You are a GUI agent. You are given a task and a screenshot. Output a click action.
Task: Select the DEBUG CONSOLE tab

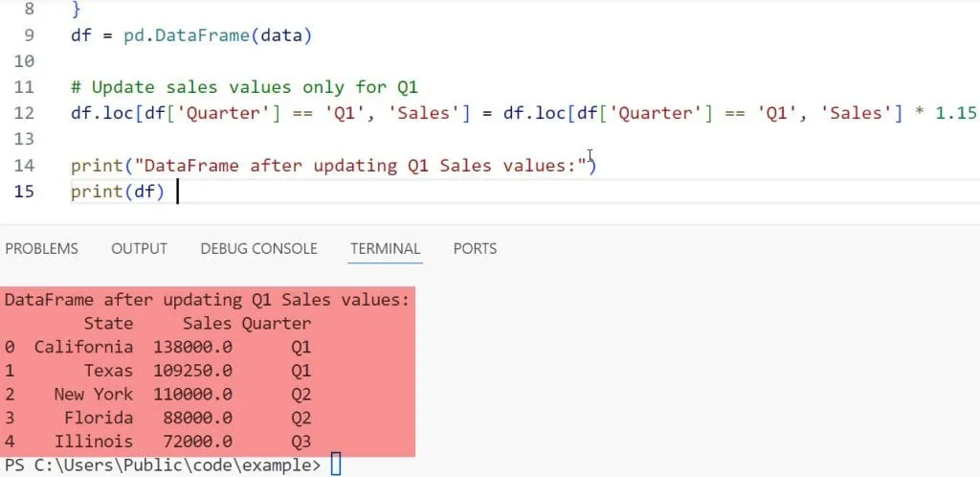coord(258,248)
